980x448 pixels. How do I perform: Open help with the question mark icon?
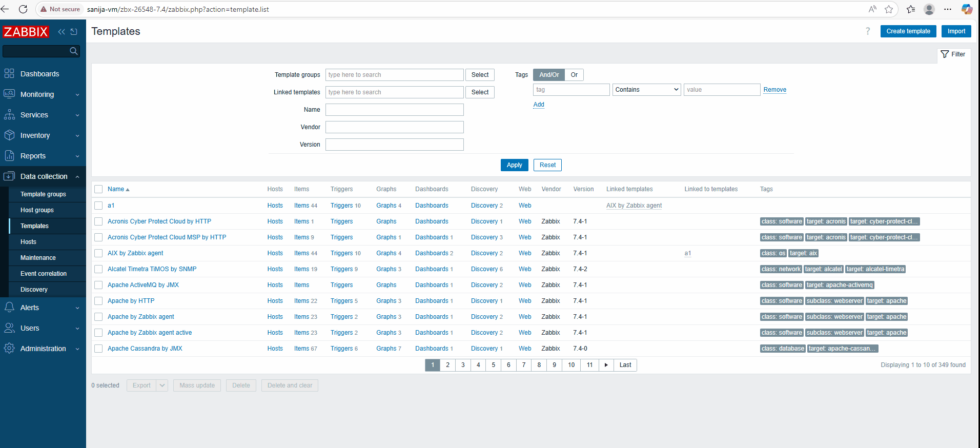click(x=868, y=31)
